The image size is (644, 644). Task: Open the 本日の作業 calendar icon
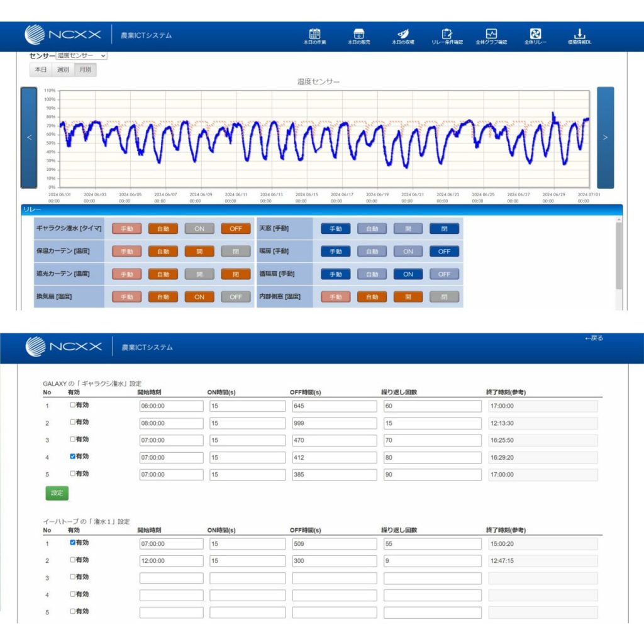(x=315, y=35)
